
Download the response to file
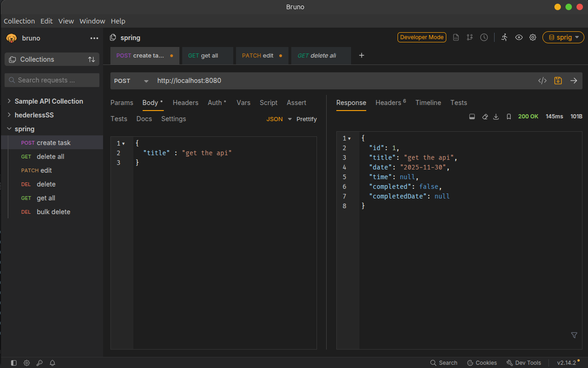click(496, 117)
